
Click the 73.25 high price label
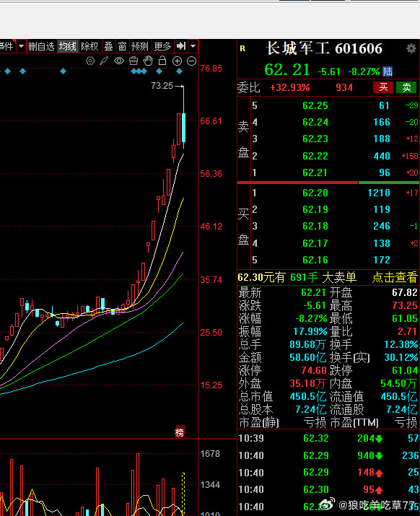162,86
